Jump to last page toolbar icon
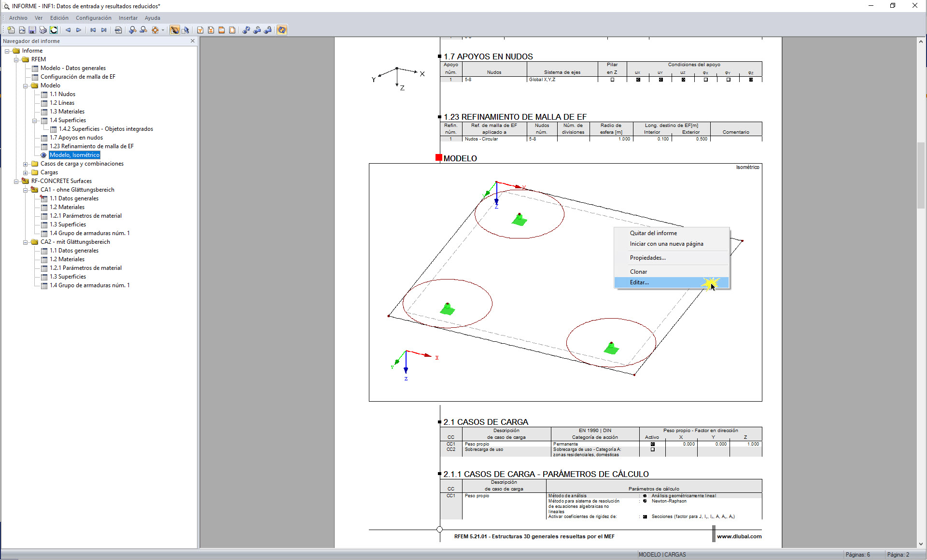 coord(104,30)
